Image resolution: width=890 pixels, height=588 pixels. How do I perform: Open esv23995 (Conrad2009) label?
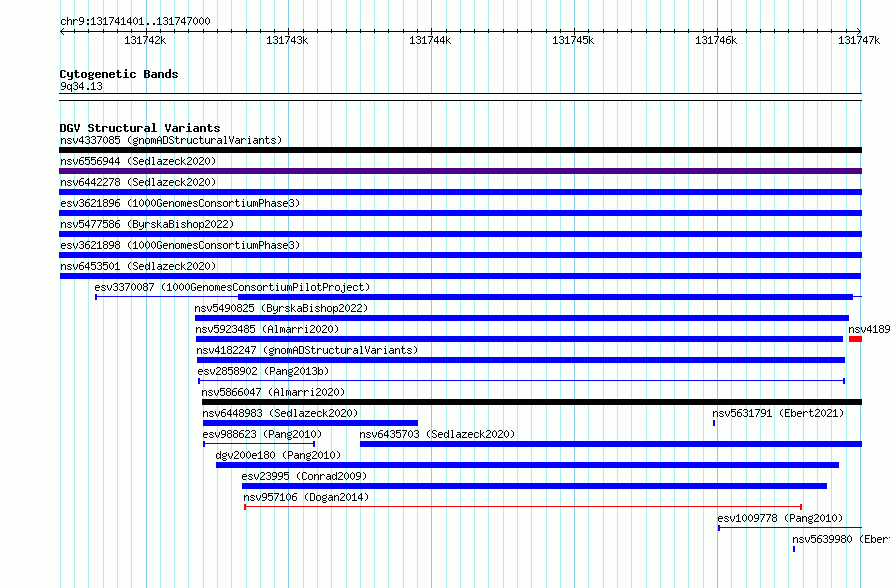304,476
